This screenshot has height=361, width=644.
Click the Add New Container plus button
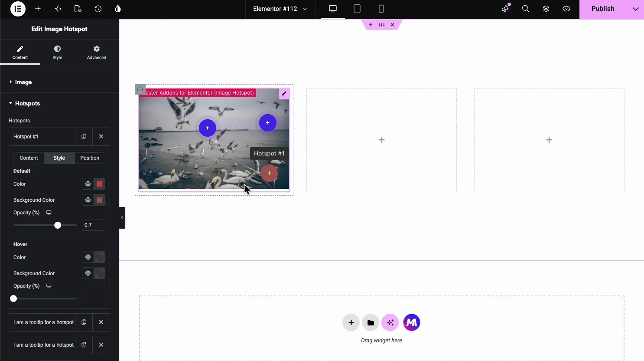tap(351, 322)
